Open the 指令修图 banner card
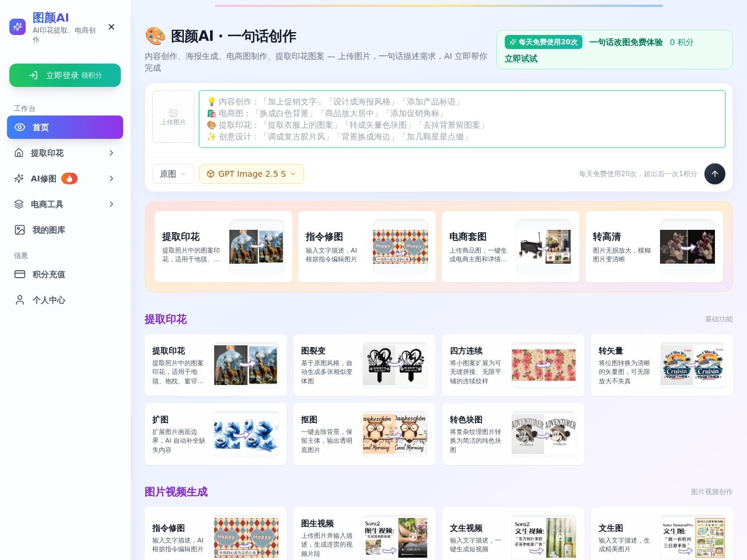The width and height of the screenshot is (747, 560). [x=367, y=247]
